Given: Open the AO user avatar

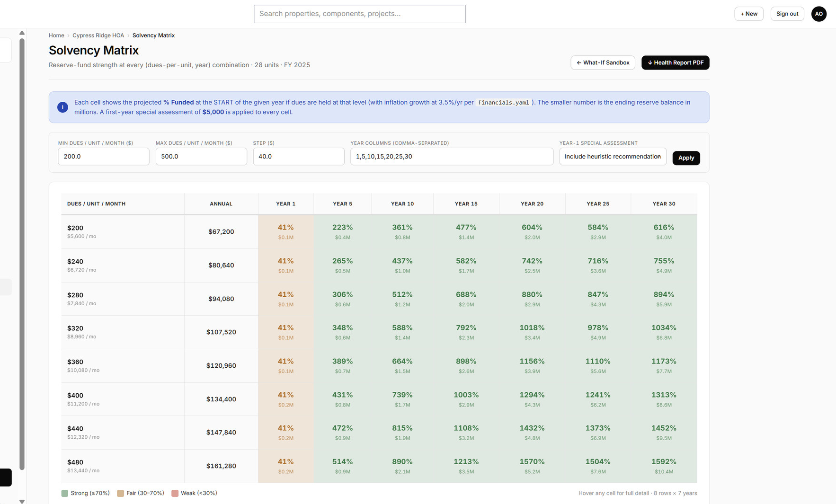Looking at the screenshot, I should tap(818, 14).
